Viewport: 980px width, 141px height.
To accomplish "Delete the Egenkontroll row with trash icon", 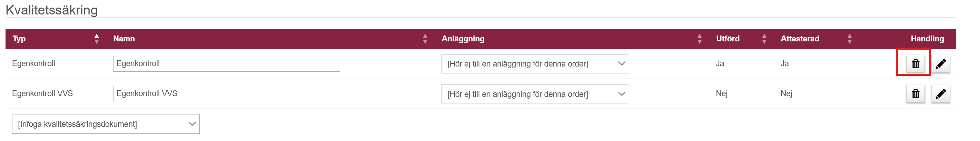I will coord(915,63).
